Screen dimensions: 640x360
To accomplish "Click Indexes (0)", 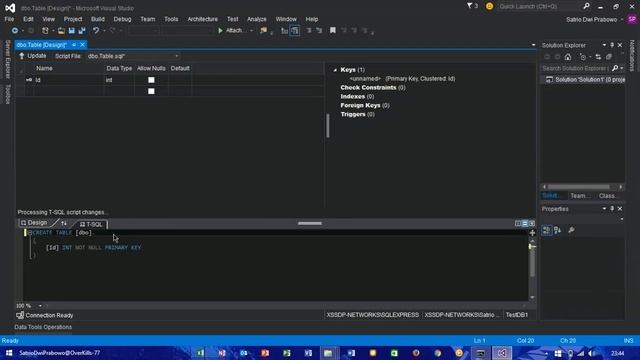I will click(x=357, y=97).
